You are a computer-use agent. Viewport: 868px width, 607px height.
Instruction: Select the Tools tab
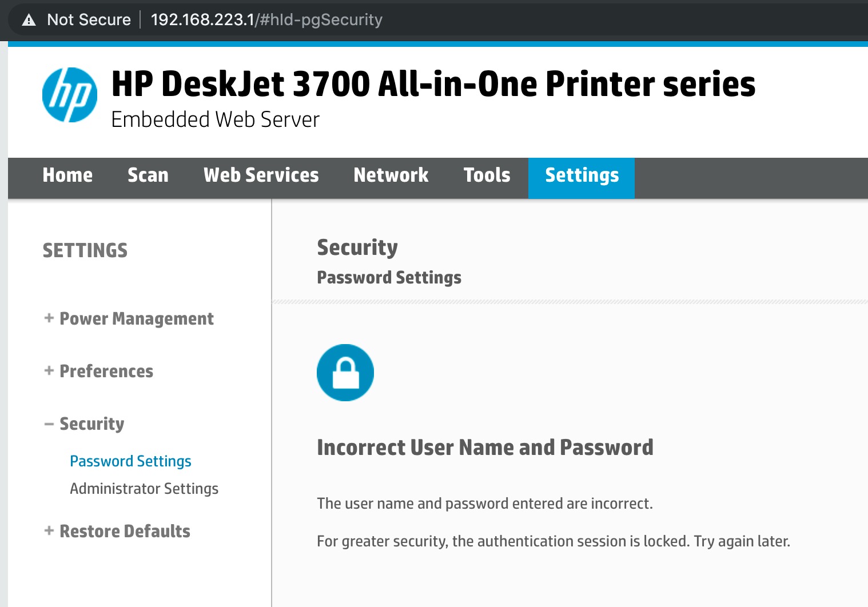(487, 175)
